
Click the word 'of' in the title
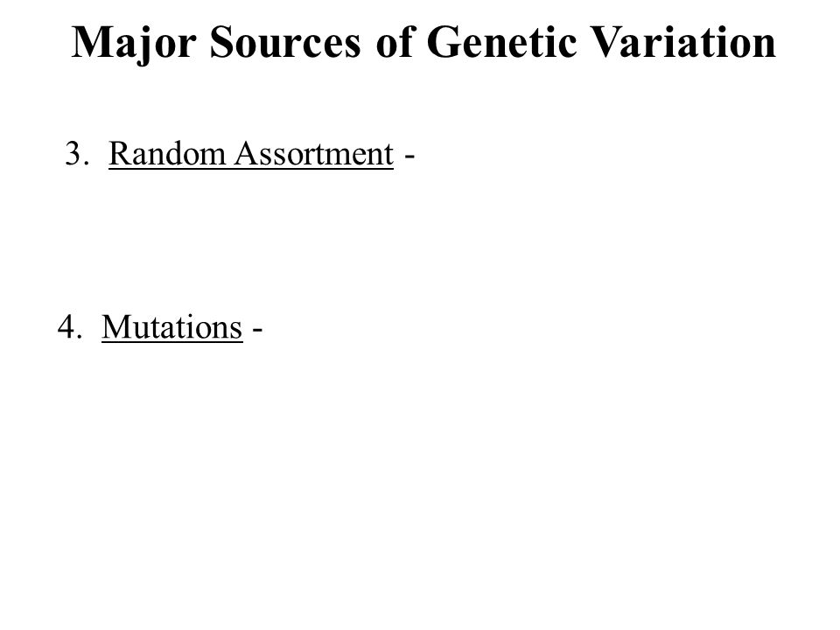[x=395, y=41]
